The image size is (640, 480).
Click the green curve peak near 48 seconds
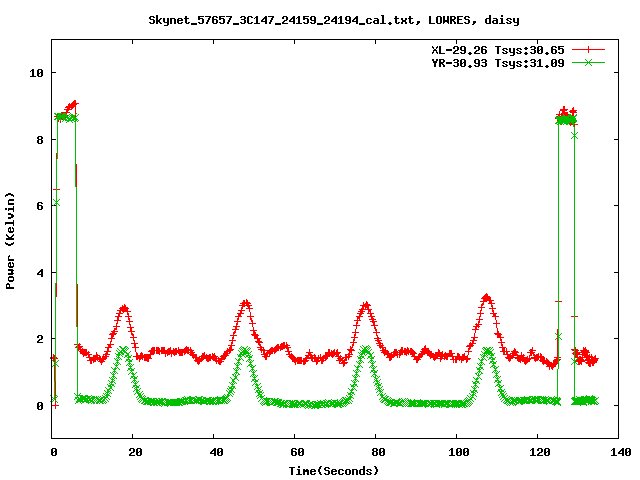point(244,351)
